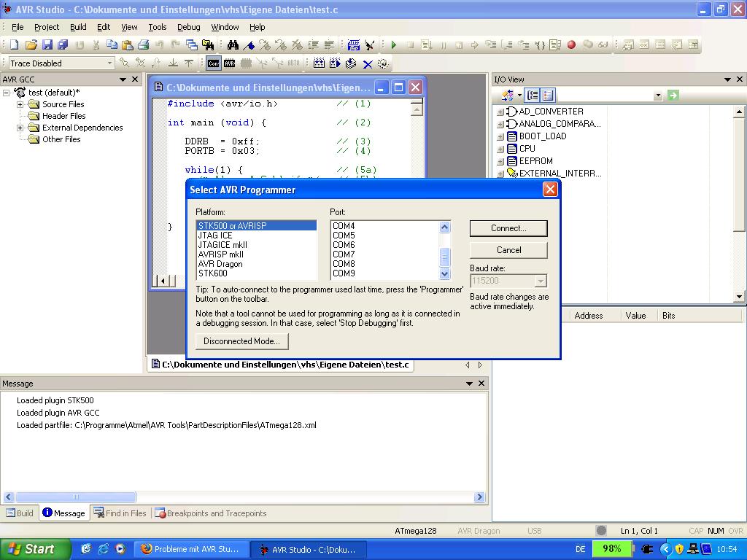
Task: Click the binoculars Find icon
Action: point(233,44)
